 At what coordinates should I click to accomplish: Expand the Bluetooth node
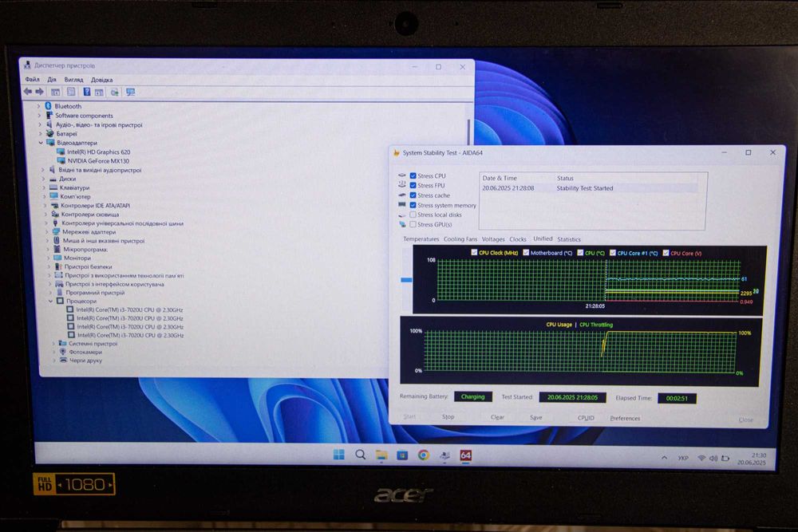pos(38,106)
